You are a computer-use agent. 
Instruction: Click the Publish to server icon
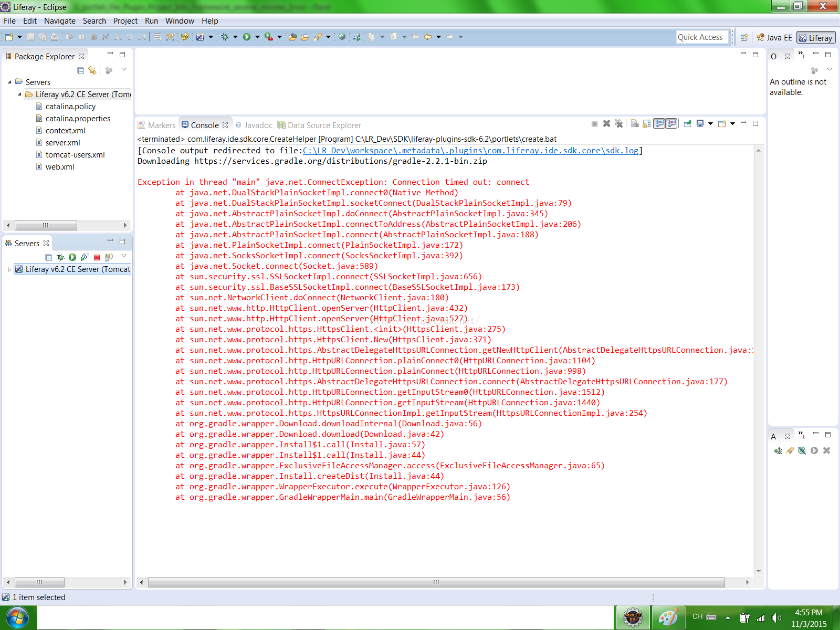109,257
